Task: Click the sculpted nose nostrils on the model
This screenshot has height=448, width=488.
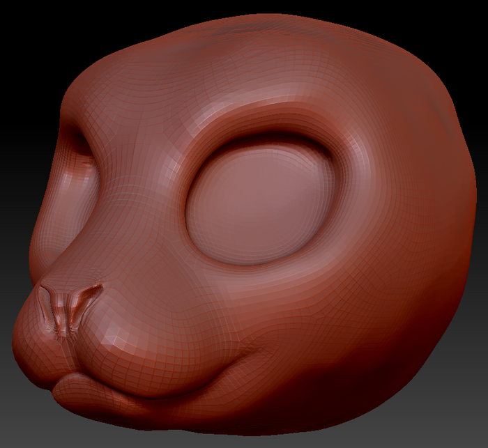Action: (x=70, y=309)
